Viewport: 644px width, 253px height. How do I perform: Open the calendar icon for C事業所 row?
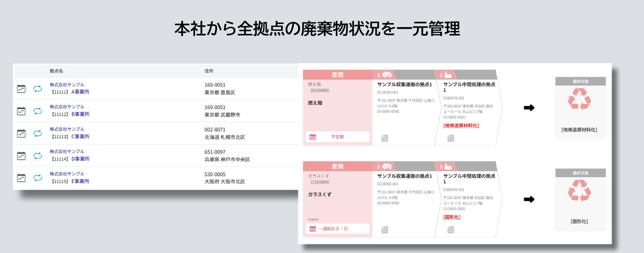[x=21, y=133]
